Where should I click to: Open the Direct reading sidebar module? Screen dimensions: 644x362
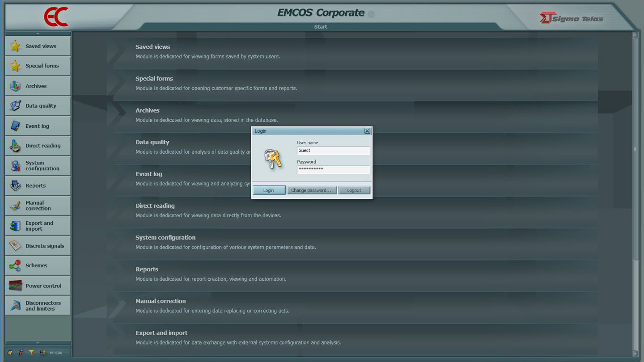[38, 145]
